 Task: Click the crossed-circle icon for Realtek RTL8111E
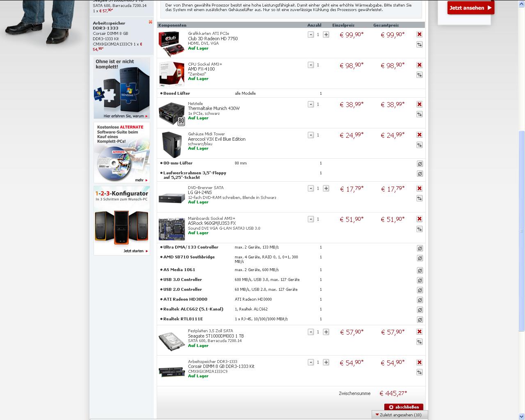click(420, 320)
